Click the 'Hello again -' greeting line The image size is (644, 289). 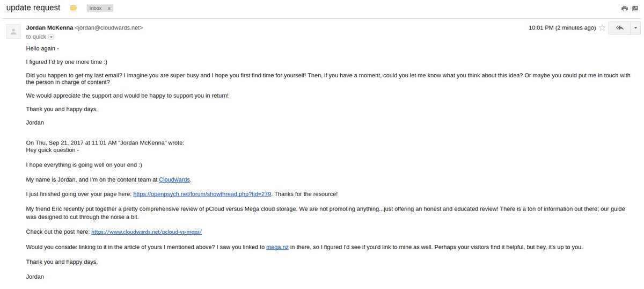click(42, 48)
